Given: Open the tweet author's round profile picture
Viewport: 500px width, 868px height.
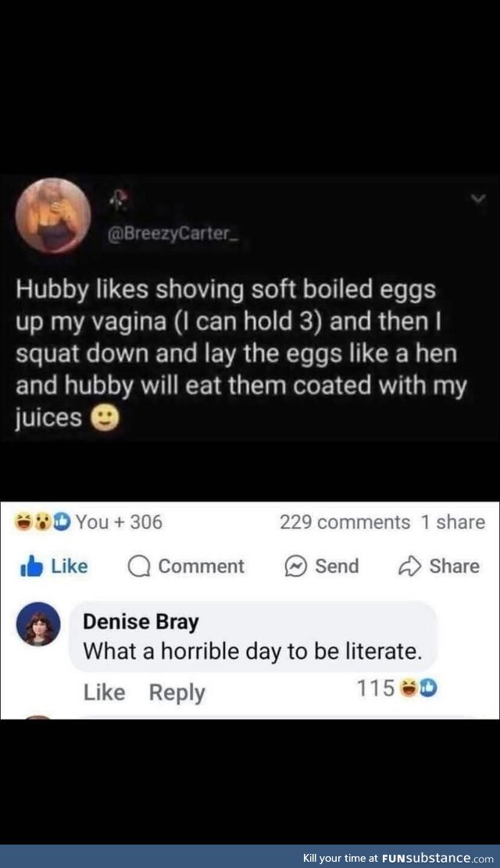Looking at the screenshot, I should (53, 215).
